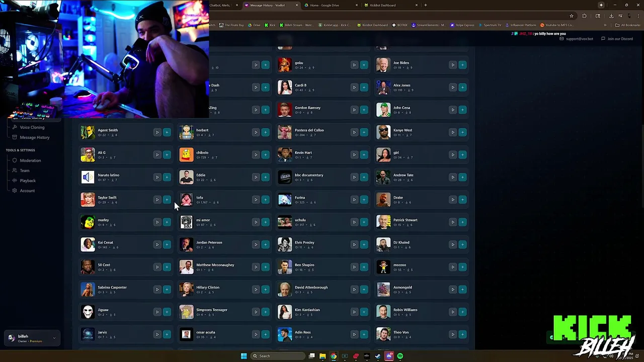The height and width of the screenshot is (362, 644).
Task: Open a new browser tab
Action: coord(426,5)
